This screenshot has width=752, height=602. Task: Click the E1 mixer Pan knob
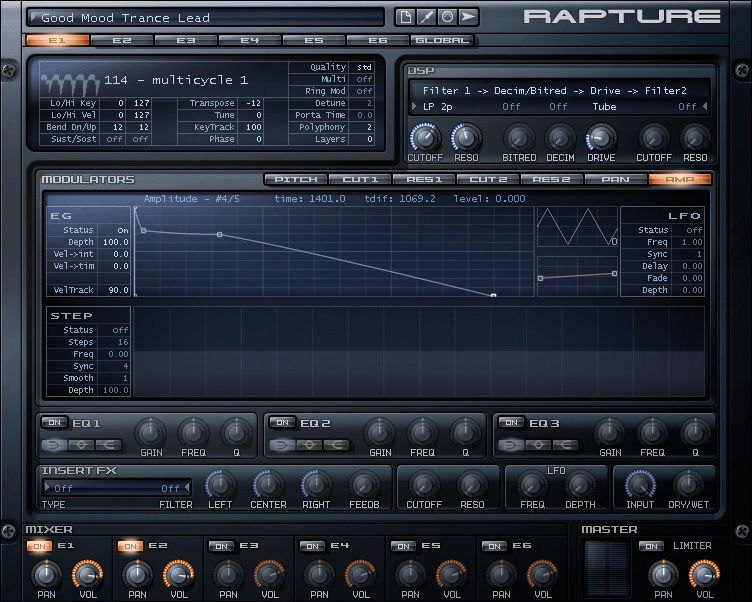[x=46, y=574]
